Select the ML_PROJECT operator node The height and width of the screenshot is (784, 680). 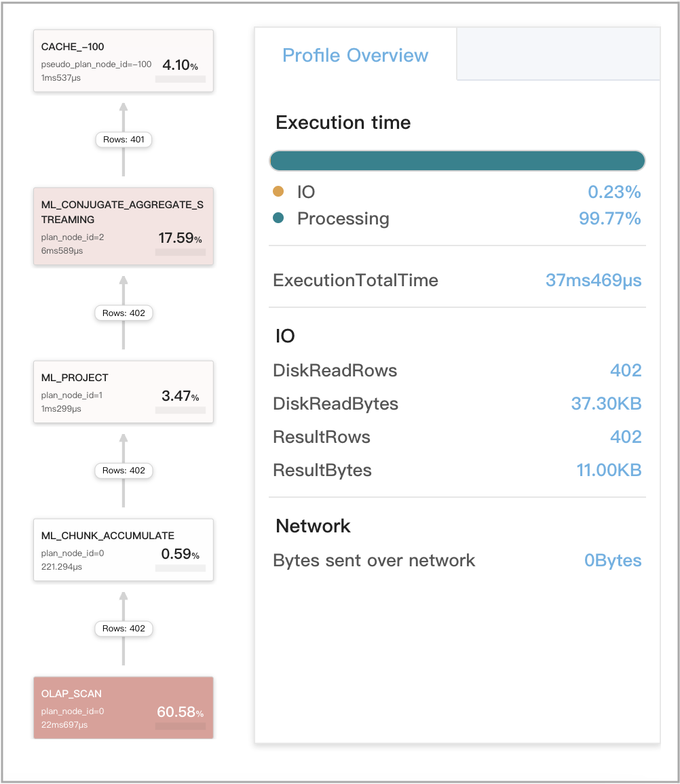123,391
